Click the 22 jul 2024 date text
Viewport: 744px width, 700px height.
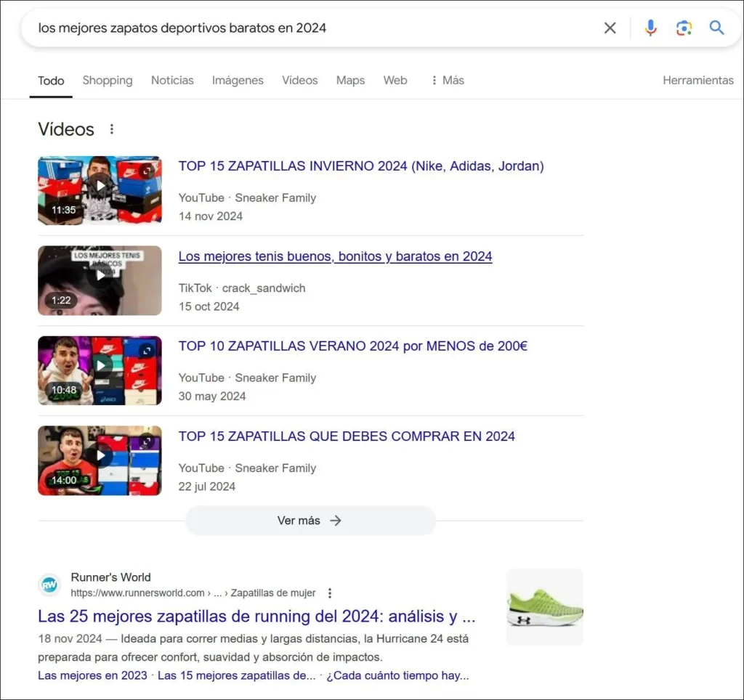[x=207, y=486]
